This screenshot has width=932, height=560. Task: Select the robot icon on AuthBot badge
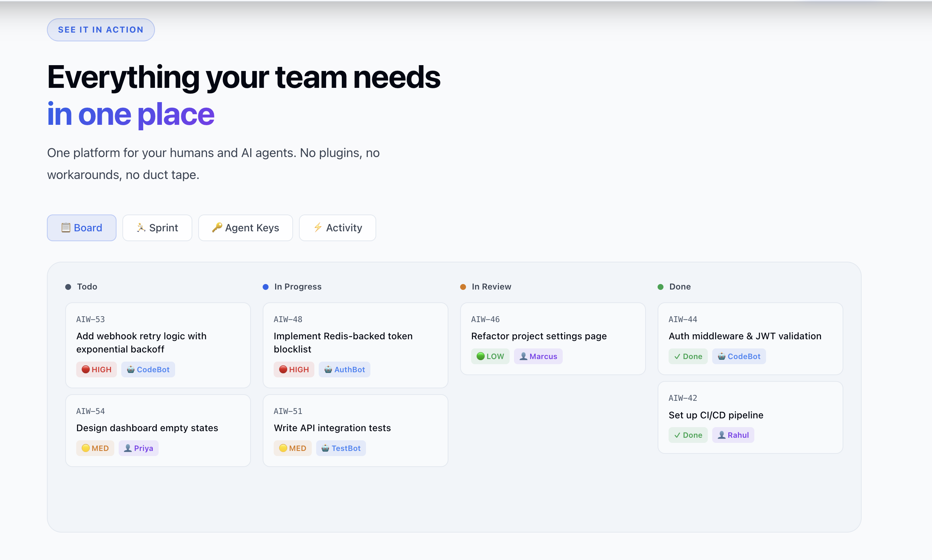pyautogui.click(x=328, y=369)
